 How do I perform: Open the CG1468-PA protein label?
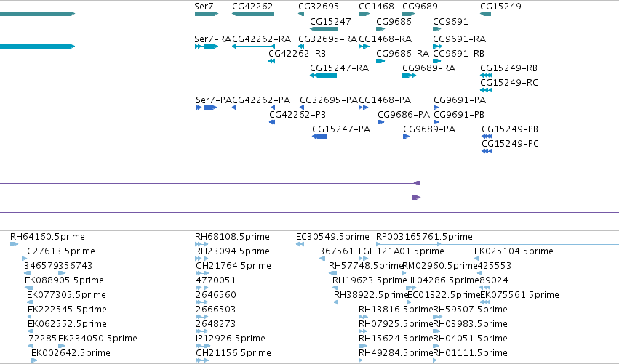point(385,100)
